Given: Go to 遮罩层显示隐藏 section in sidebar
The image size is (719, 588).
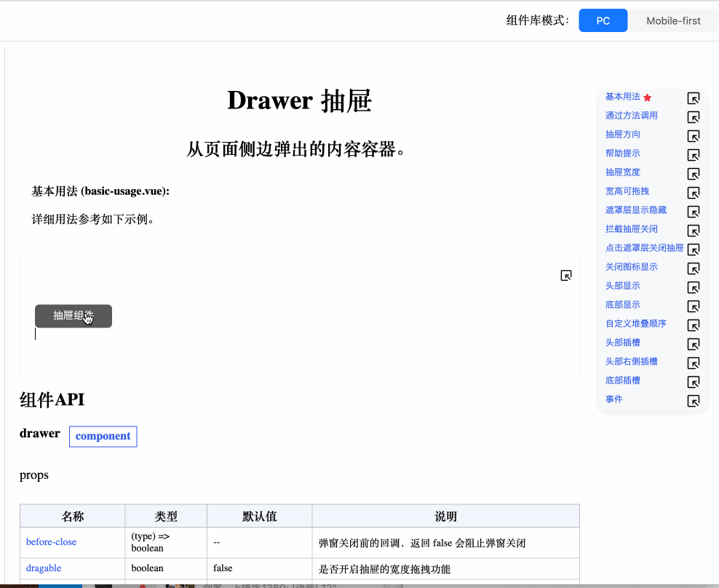Looking at the screenshot, I should 636,210.
